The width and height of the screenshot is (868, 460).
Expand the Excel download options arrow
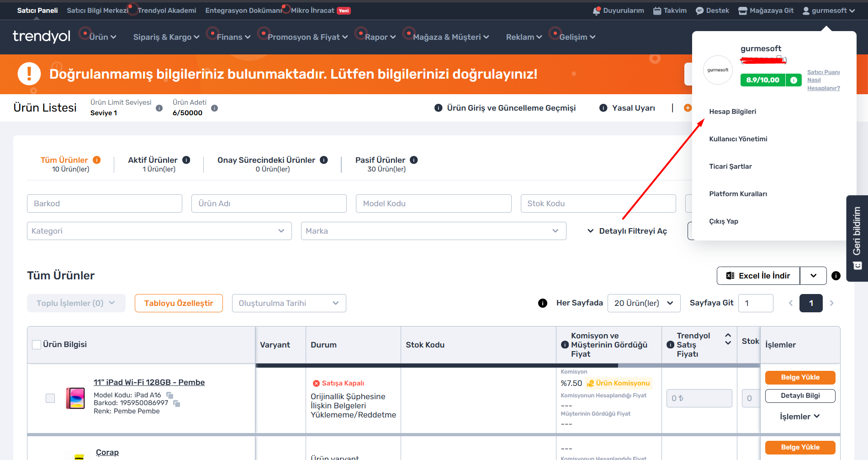pyautogui.click(x=813, y=276)
